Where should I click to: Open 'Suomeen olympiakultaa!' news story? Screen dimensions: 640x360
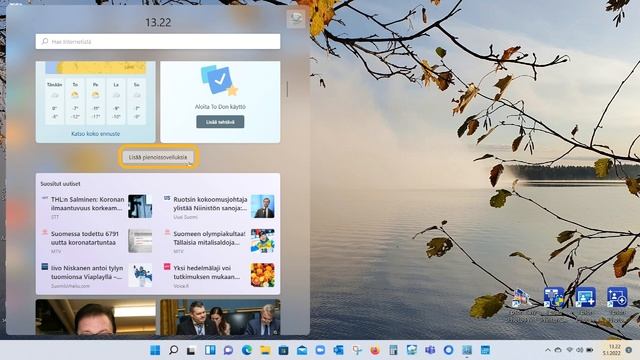(x=209, y=238)
